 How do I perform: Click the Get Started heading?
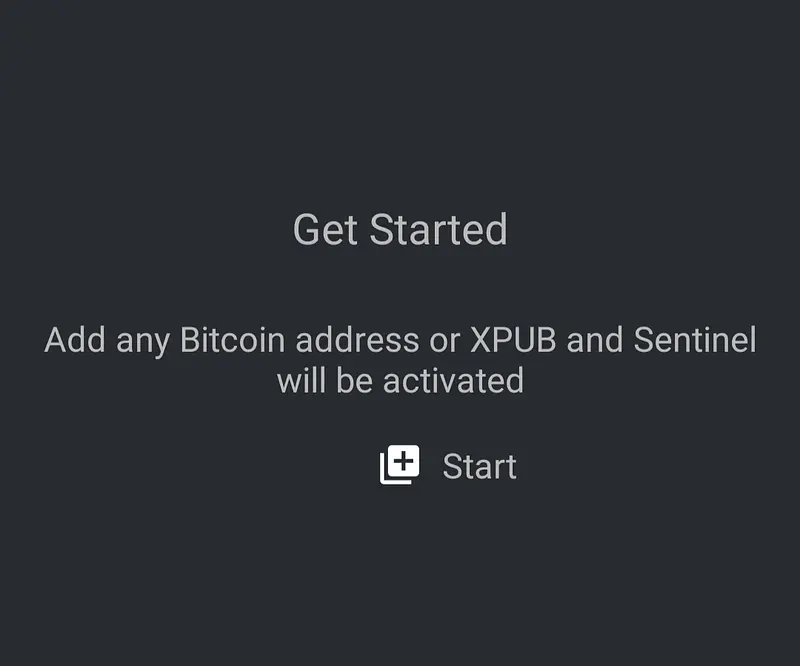[x=400, y=229]
